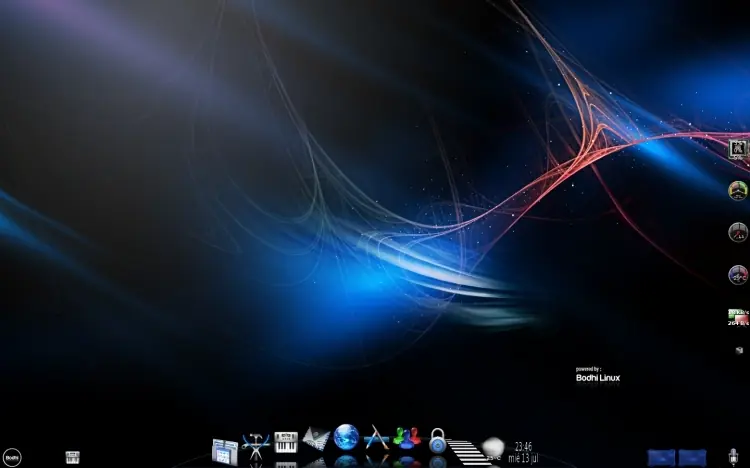Click the small keyboard icon in bottom-left shelf
The height and width of the screenshot is (468, 750).
click(x=72, y=457)
